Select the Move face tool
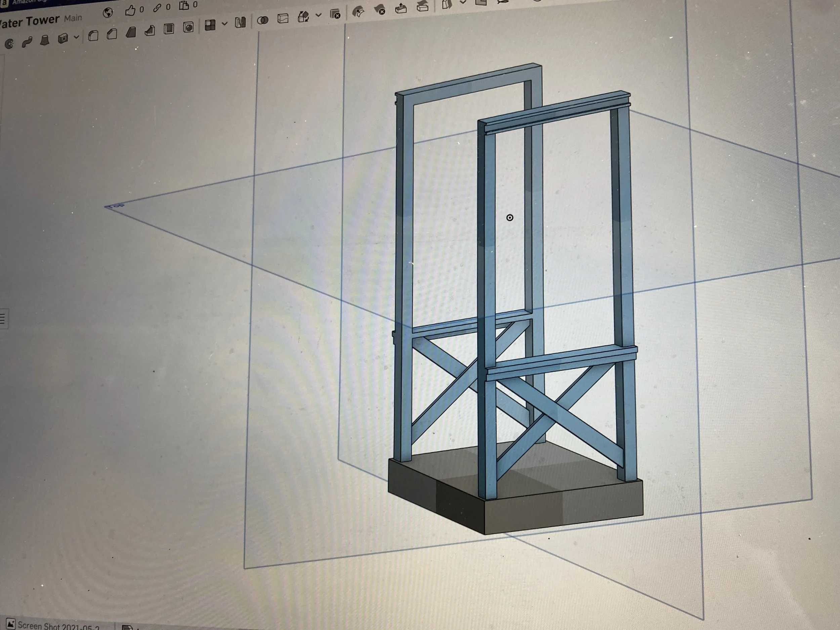 coord(401,8)
